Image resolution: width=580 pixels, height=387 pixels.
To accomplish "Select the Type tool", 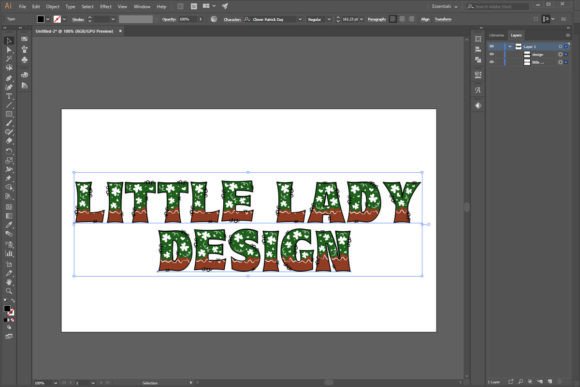I will click(x=9, y=96).
